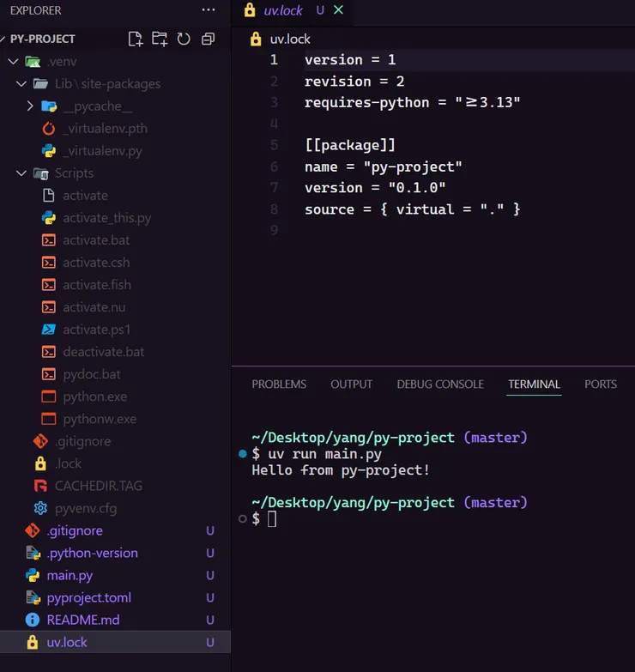
Task: Click uv.lock breadcrumb lock icon
Action: (x=256, y=39)
